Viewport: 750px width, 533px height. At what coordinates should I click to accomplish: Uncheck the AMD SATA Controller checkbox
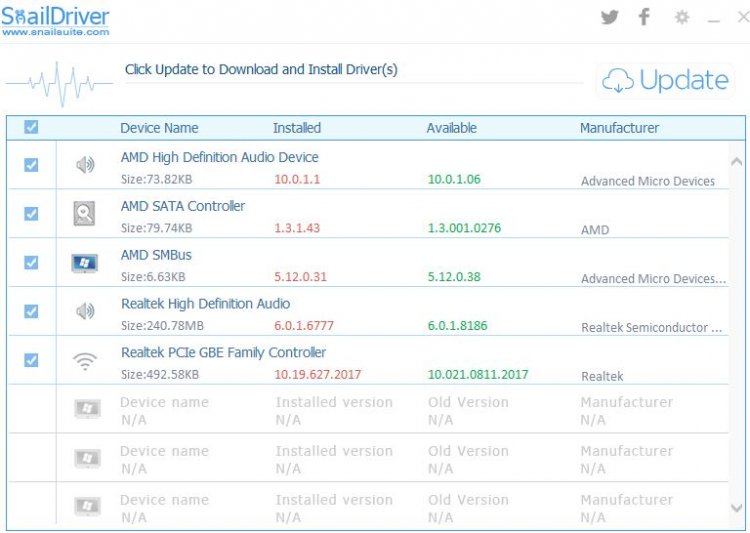pyautogui.click(x=31, y=213)
